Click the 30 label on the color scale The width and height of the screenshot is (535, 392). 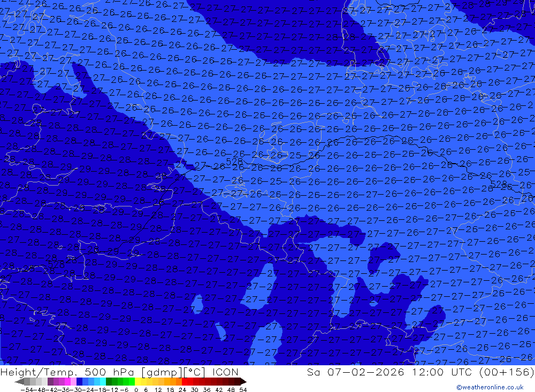coord(195,390)
